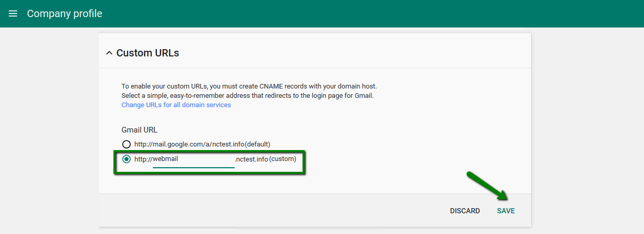Open the hamburger main menu

click(x=13, y=13)
